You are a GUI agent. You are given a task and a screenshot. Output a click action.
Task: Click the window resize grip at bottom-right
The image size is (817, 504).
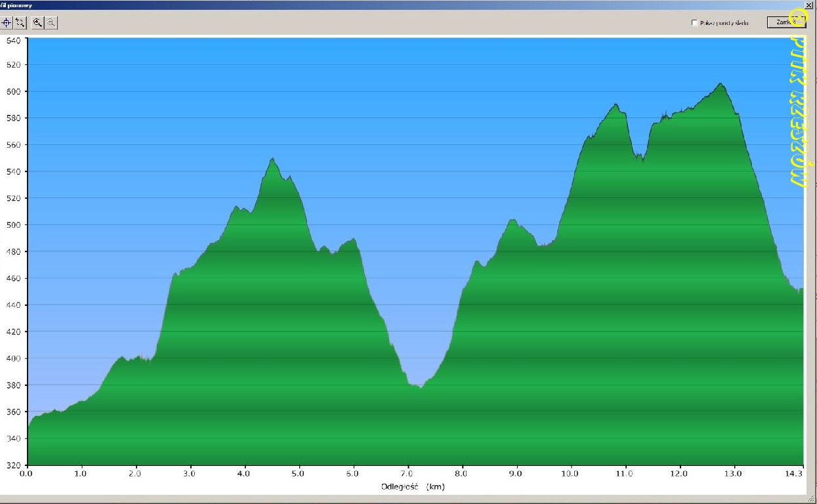[812, 499]
